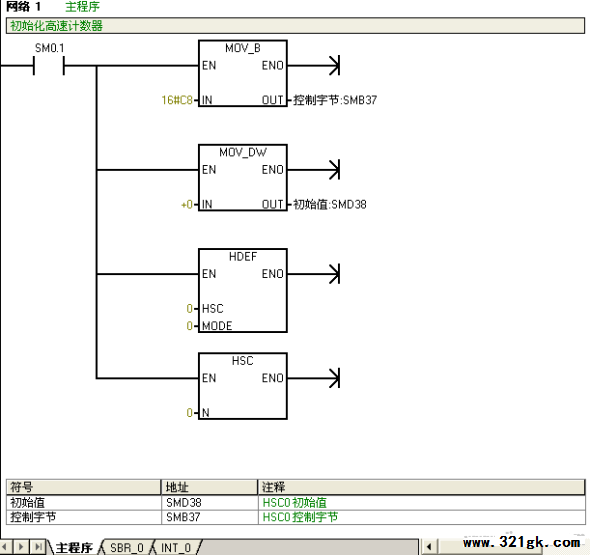Click the ENO output arrow of MOV_B
Screen dimensions: 590x555
(334, 65)
